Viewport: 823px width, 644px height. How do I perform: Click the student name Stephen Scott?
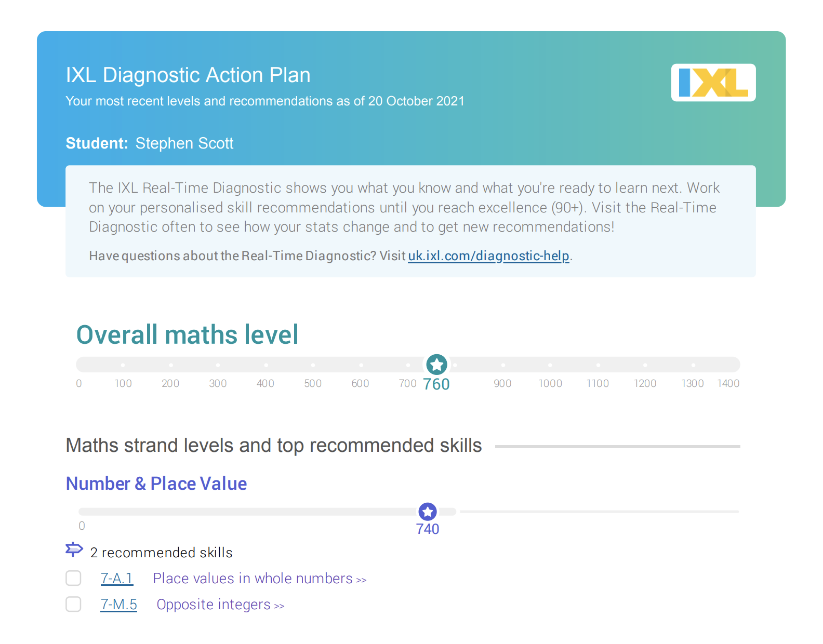pos(184,143)
